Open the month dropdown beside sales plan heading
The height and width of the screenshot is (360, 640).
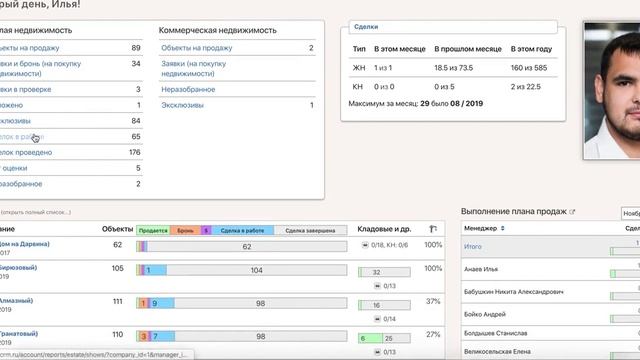pyautogui.click(x=631, y=213)
